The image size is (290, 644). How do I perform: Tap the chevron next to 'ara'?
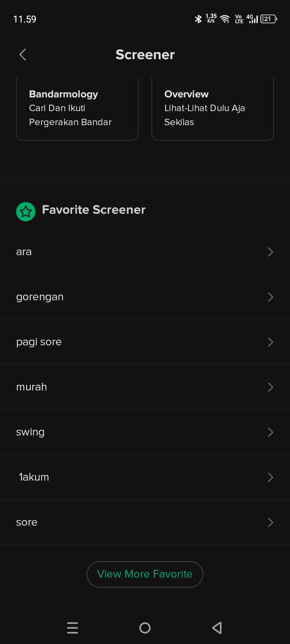[270, 252]
